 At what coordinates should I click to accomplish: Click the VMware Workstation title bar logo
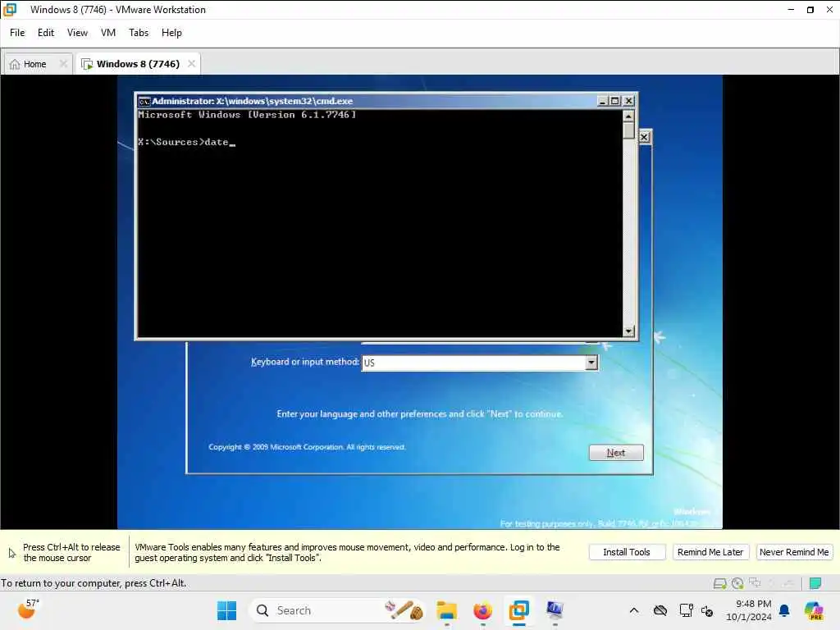click(x=10, y=10)
